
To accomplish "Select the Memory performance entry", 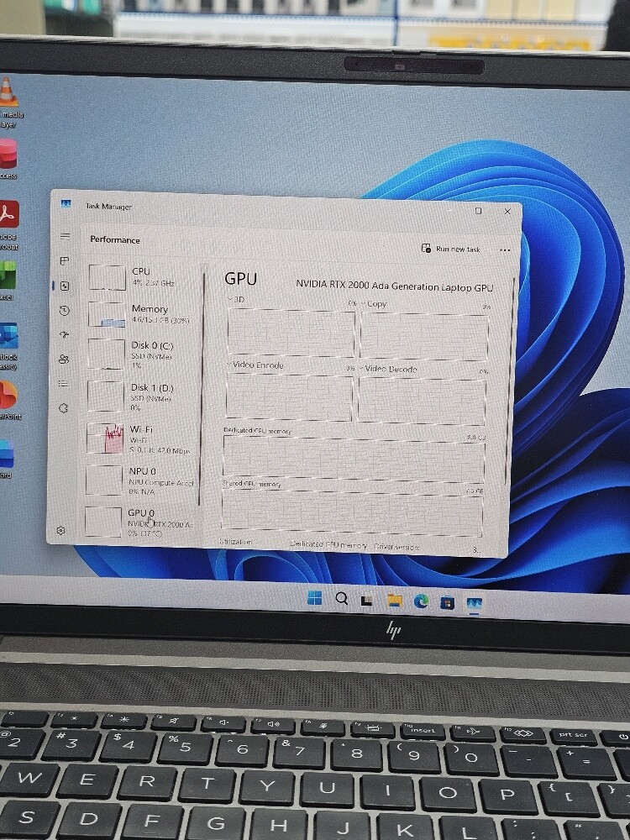I will point(143,314).
